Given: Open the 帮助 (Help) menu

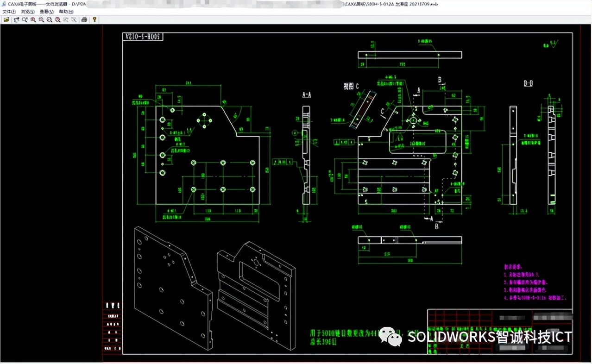Looking at the screenshot, I should [x=65, y=11].
